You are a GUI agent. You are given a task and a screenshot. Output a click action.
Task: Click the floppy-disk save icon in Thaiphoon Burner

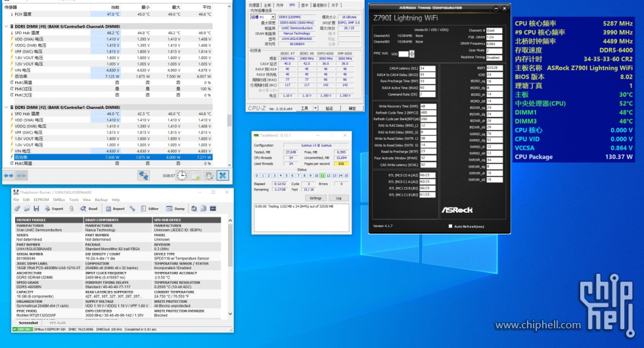pyautogui.click(x=36, y=209)
